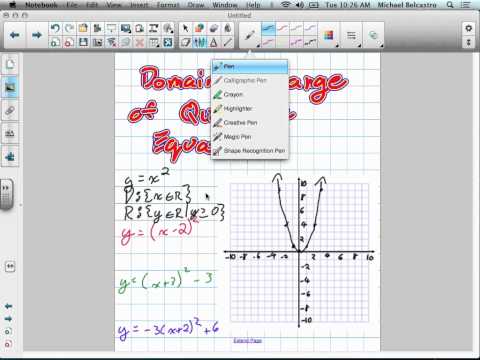This screenshot has width=480, height=360.
Task: Open the Add-ons sidebar tab
Action: tap(10, 156)
